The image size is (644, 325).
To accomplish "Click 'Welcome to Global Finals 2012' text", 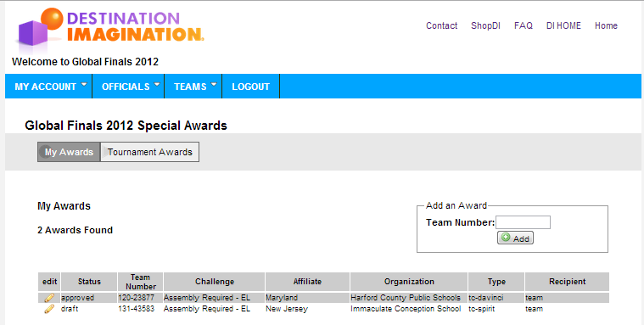I will 86,62.
